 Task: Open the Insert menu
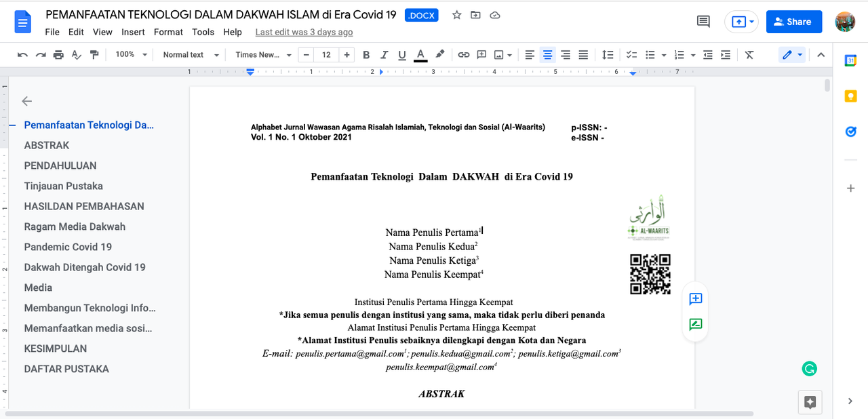click(133, 32)
